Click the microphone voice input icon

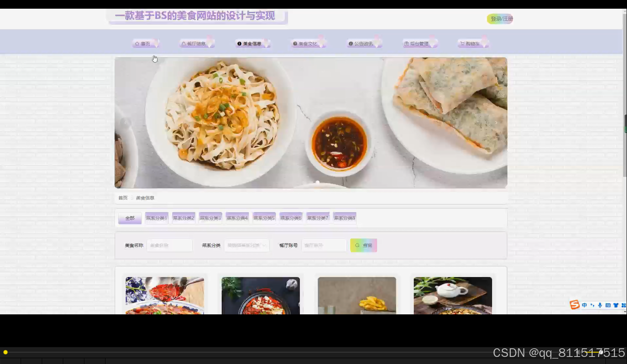(600, 305)
